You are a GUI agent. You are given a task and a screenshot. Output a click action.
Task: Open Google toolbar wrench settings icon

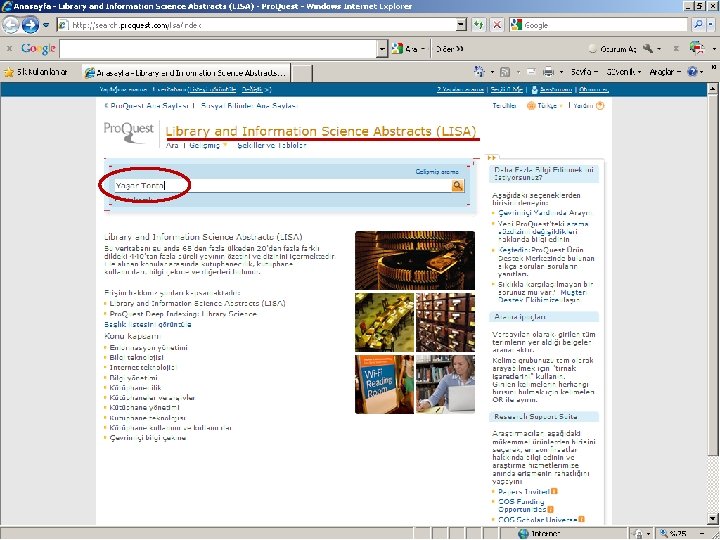[648, 48]
